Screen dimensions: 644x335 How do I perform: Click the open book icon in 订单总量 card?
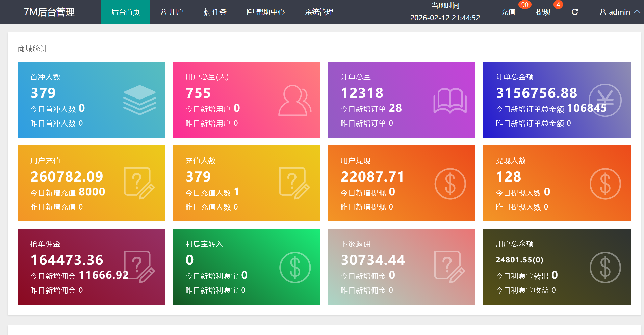(450, 100)
